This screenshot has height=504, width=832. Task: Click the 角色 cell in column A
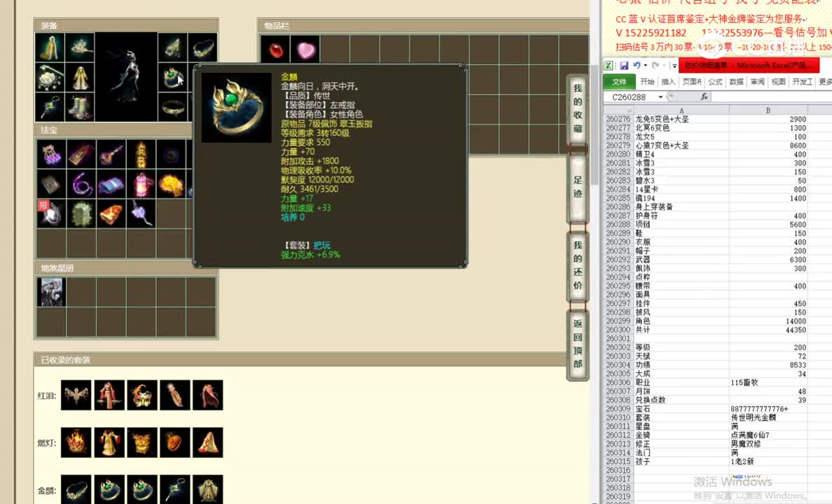pyautogui.click(x=681, y=321)
